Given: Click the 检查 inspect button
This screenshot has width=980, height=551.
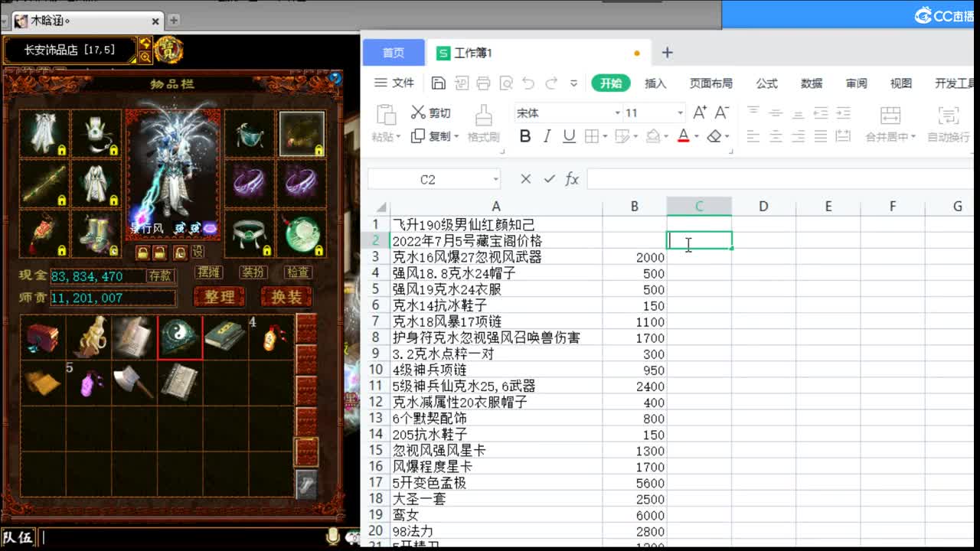Looking at the screenshot, I should pos(298,272).
